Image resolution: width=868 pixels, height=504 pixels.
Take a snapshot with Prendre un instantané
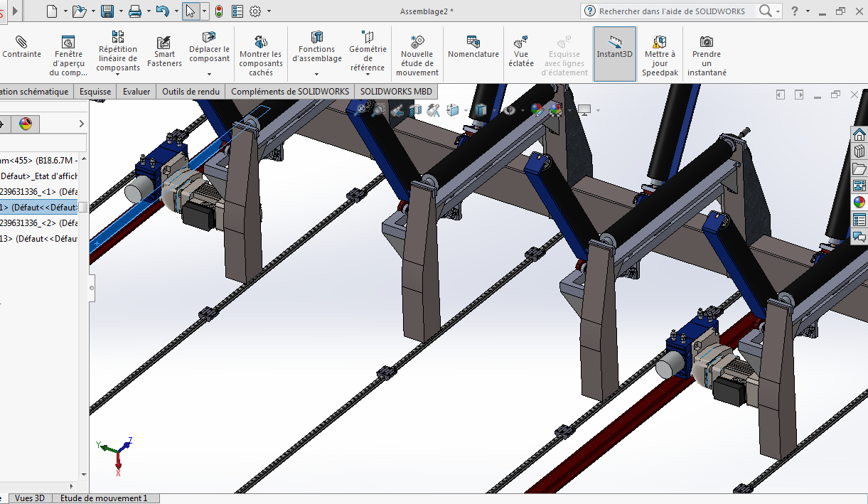point(706,55)
